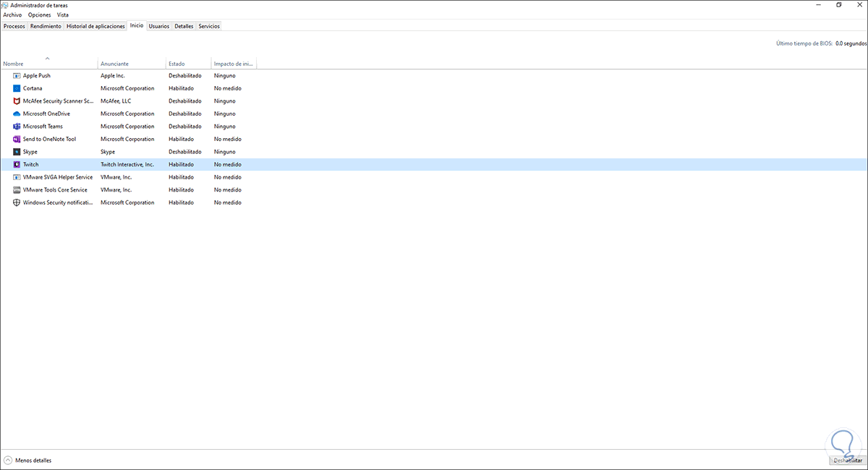The width and height of the screenshot is (868, 470).
Task: Sort by the Nombre column header
Action: click(x=49, y=63)
